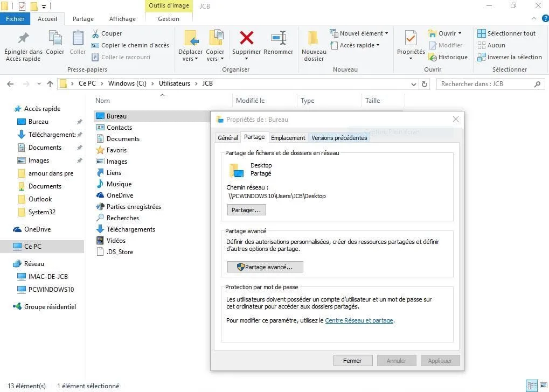Click the Copier clipboard icon

click(x=55, y=38)
